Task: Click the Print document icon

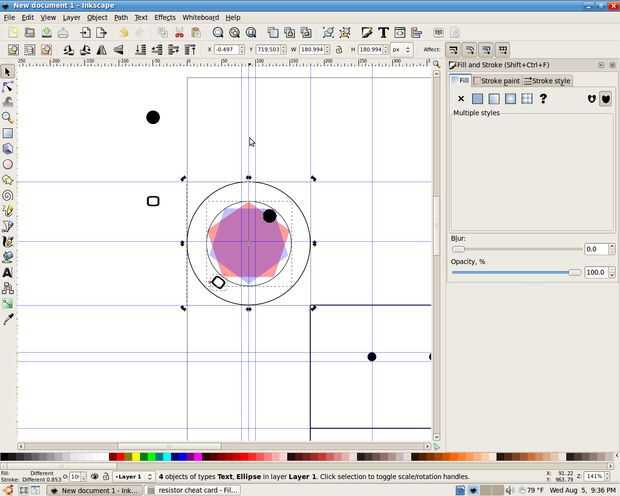Action: (x=63, y=33)
